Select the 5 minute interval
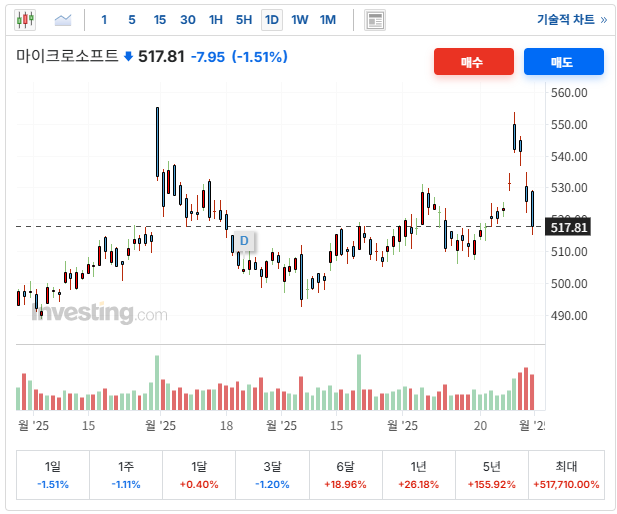 [132, 20]
